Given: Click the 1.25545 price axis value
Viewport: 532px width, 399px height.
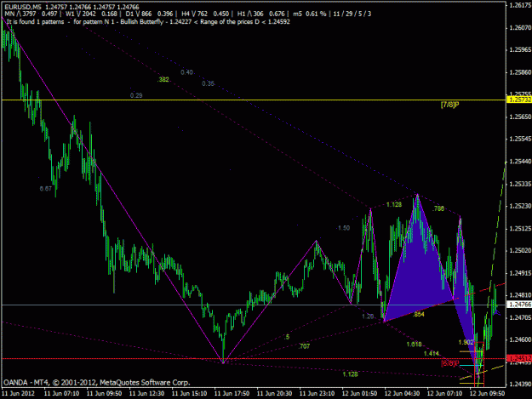Looking at the screenshot, I should click(520, 139).
